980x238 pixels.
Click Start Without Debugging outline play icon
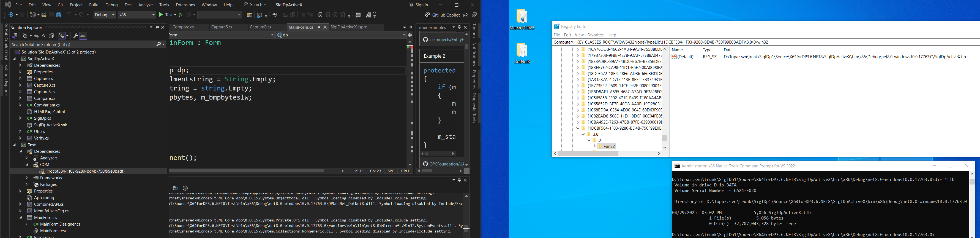pyautogui.click(x=181, y=15)
